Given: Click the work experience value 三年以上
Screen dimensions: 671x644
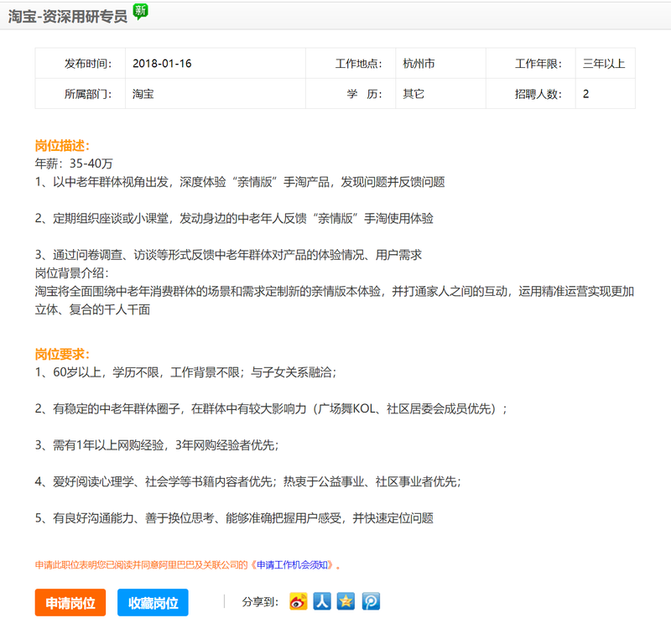Looking at the screenshot, I should (604, 64).
